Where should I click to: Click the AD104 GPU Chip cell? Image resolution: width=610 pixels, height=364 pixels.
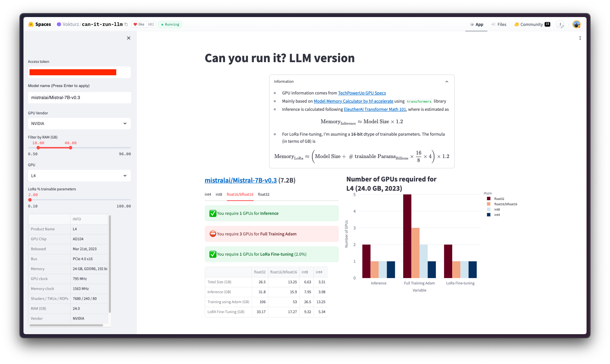tap(89, 239)
